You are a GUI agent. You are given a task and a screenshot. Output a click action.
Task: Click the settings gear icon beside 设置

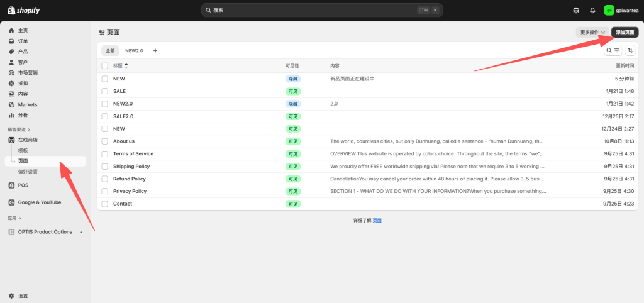11,295
